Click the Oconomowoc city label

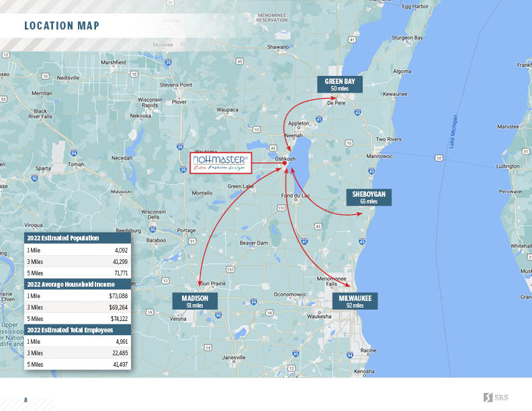point(290,294)
